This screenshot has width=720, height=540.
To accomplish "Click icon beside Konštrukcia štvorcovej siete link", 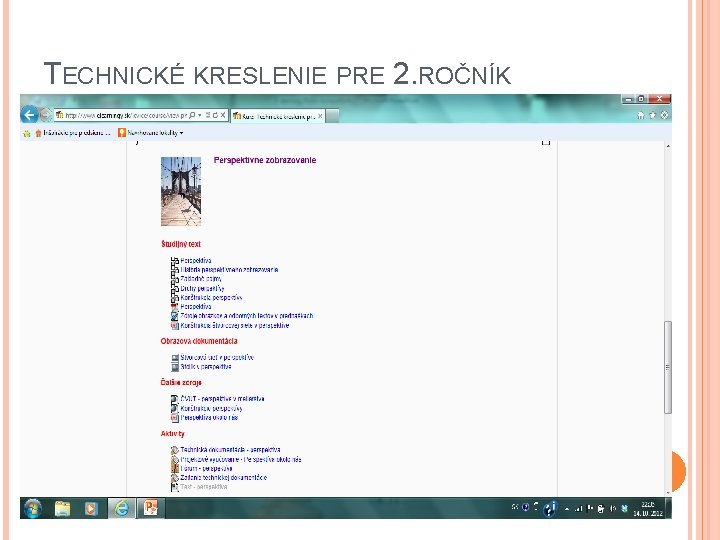I will (x=174, y=326).
